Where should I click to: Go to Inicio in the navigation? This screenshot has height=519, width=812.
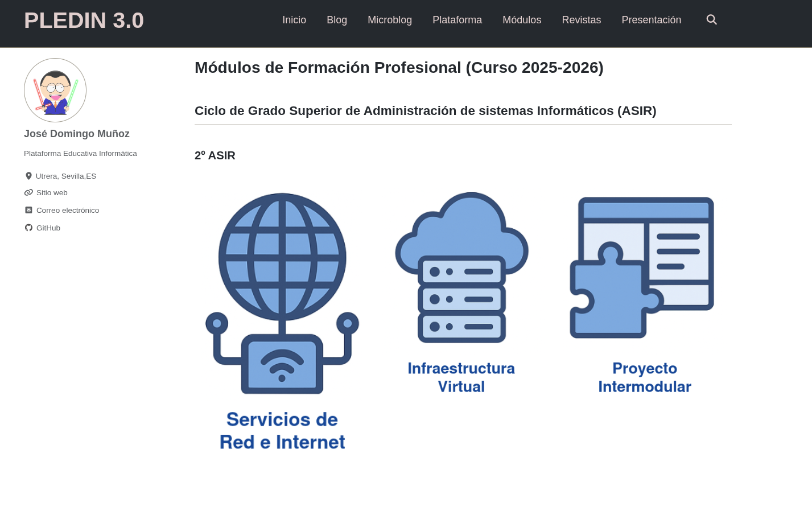click(x=294, y=20)
